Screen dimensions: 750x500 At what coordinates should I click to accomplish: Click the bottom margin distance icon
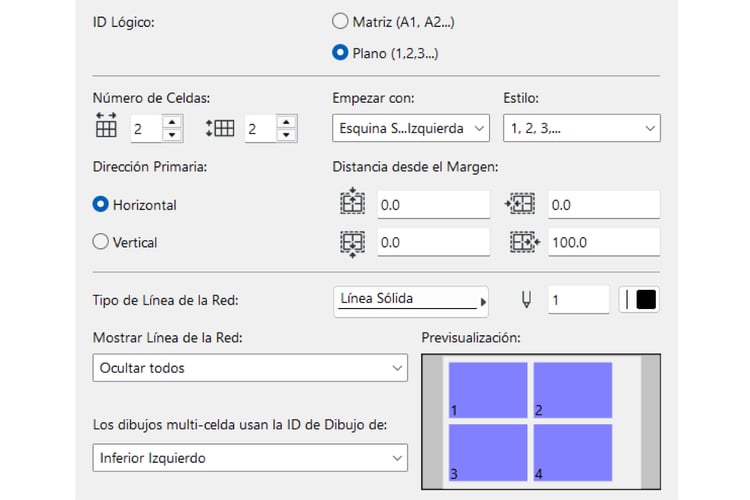[x=354, y=242]
